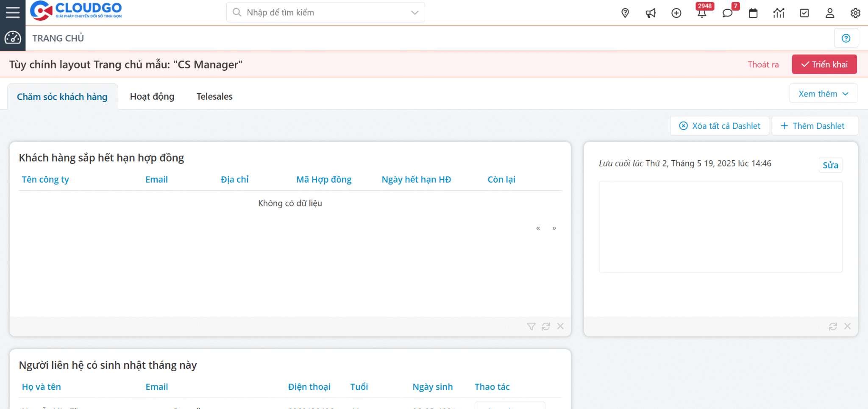Screen dimensions: 868x409
Task: Click the quick create plus icon
Action: coord(676,13)
